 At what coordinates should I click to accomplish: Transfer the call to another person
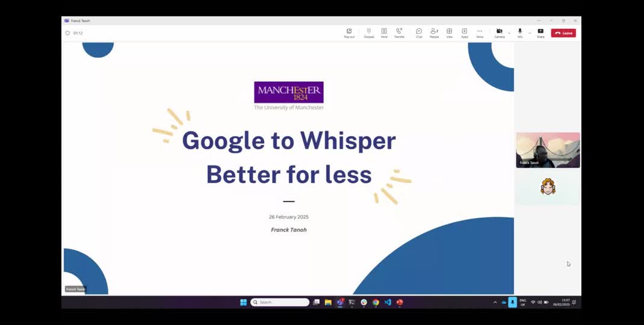tap(399, 33)
